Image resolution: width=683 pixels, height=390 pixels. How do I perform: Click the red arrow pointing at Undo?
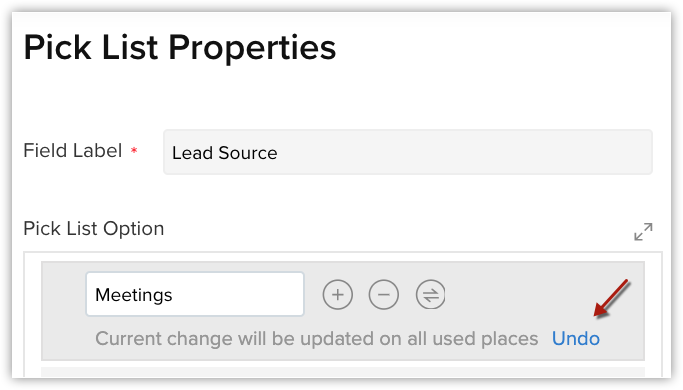tap(611, 298)
